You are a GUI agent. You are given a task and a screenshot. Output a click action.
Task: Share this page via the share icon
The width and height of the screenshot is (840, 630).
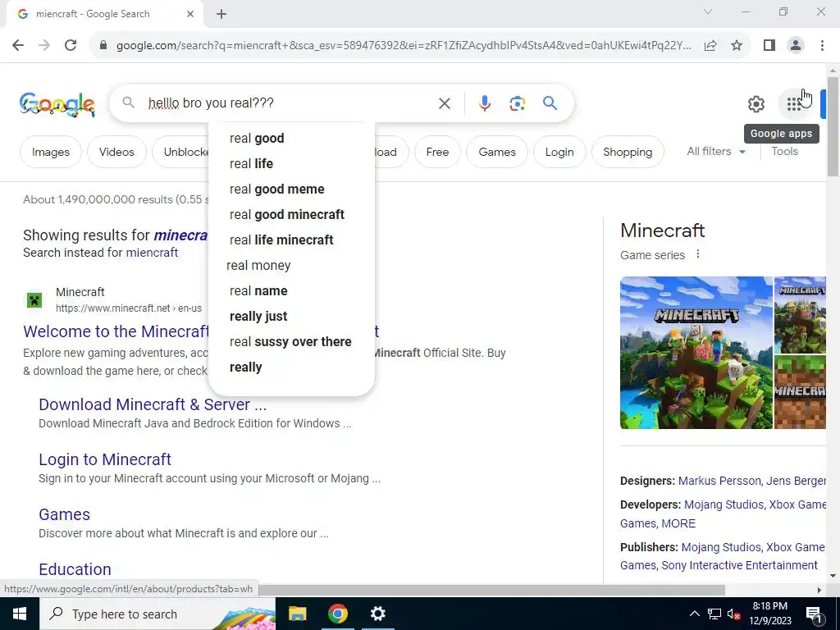click(x=710, y=46)
